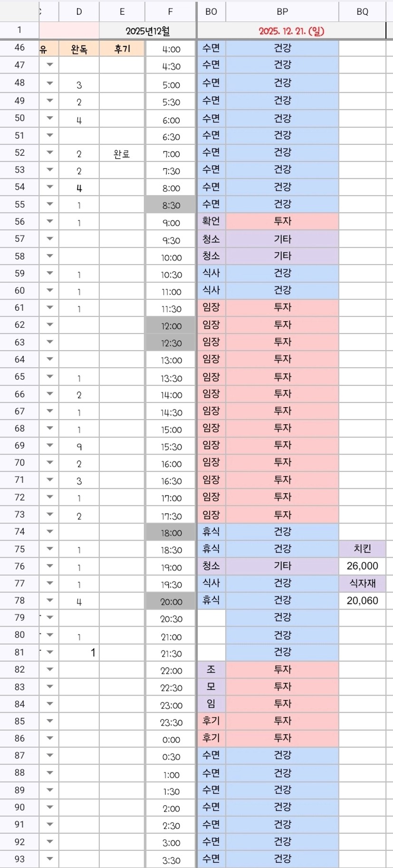Open the dropdown arrow in row 47

coord(49,65)
